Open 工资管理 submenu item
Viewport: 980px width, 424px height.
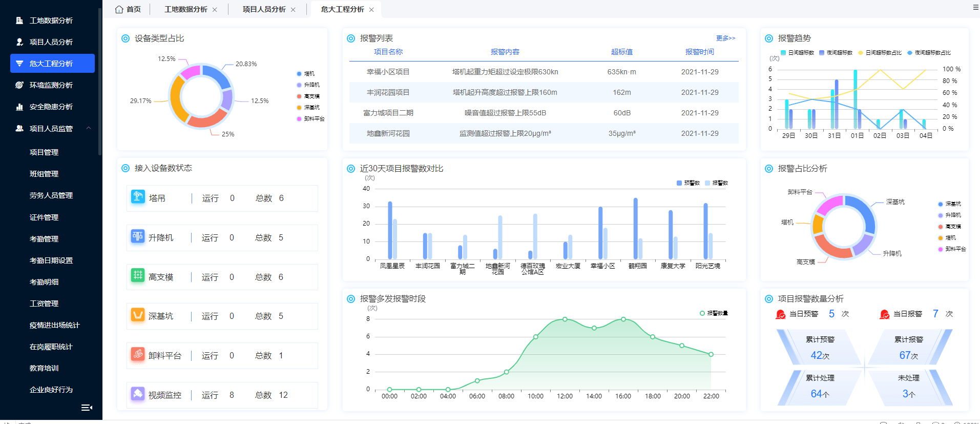tap(44, 304)
